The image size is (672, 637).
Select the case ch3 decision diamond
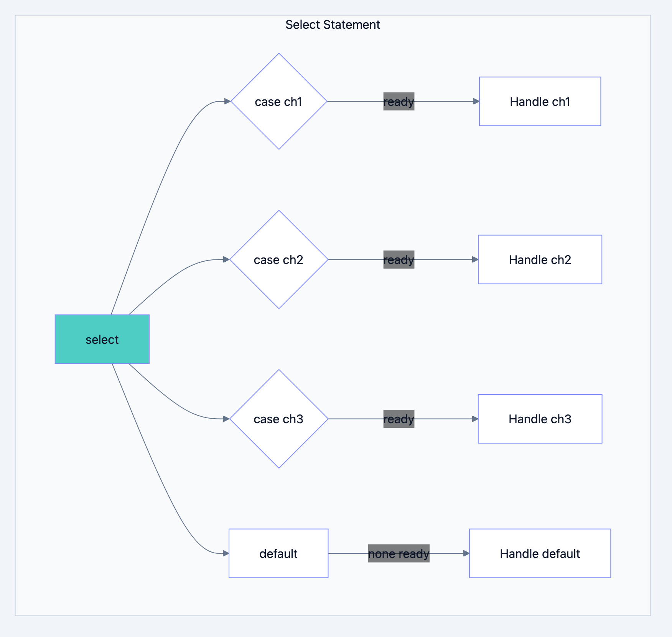pos(279,419)
